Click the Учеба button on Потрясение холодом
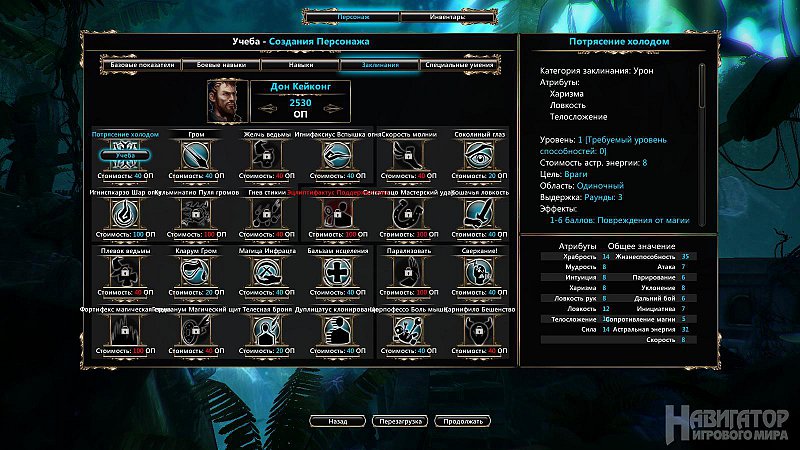The image size is (800, 450). (x=125, y=155)
